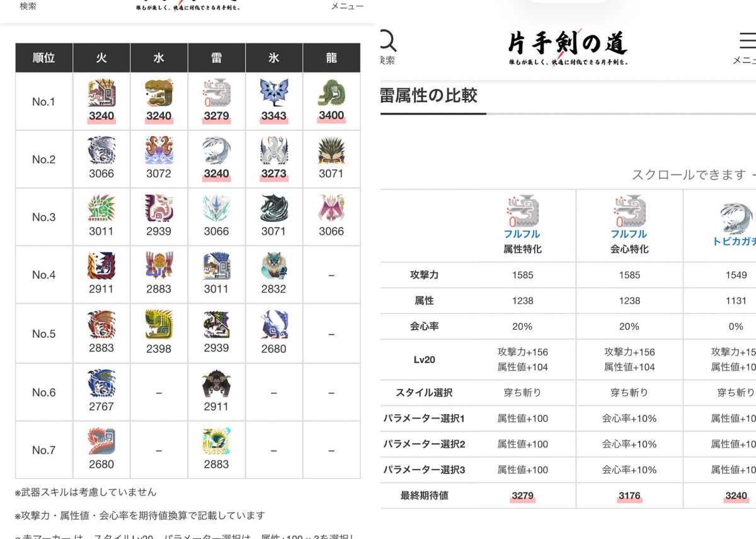This screenshot has height=539, width=756.
Task: Open the ice No.2 monster icon above 3273
Action: click(273, 151)
